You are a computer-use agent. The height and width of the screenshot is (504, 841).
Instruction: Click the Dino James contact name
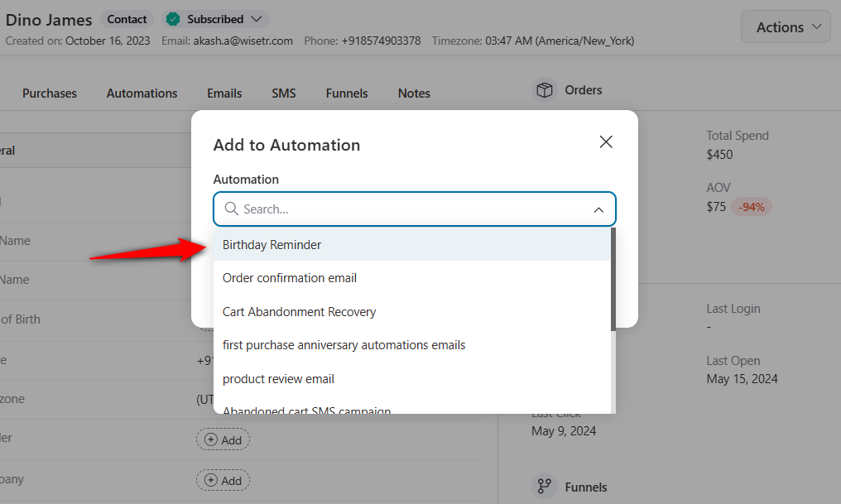coord(49,20)
